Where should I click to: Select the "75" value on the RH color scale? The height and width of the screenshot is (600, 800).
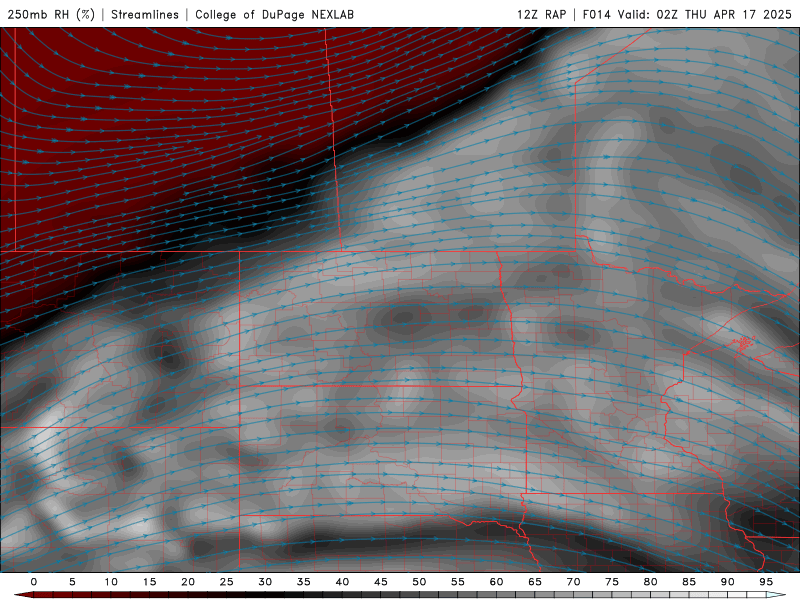click(x=612, y=582)
